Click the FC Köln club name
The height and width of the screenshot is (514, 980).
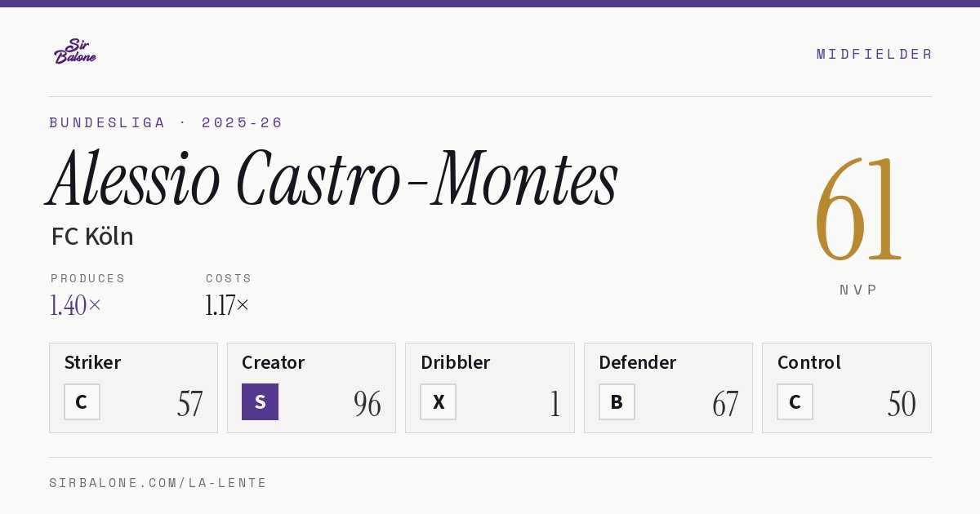pyautogui.click(x=92, y=237)
